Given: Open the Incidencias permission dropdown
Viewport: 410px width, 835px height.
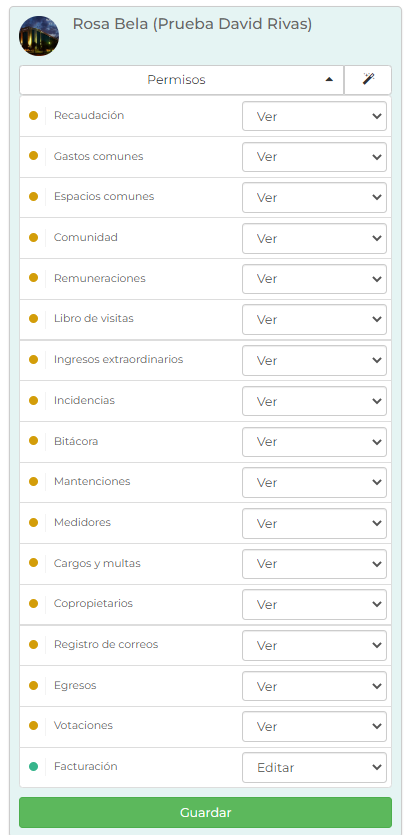Looking at the screenshot, I should [314, 401].
